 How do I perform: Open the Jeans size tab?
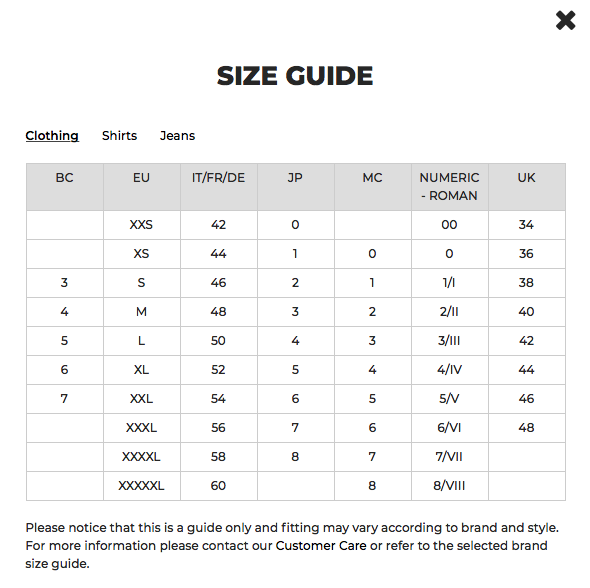click(177, 135)
